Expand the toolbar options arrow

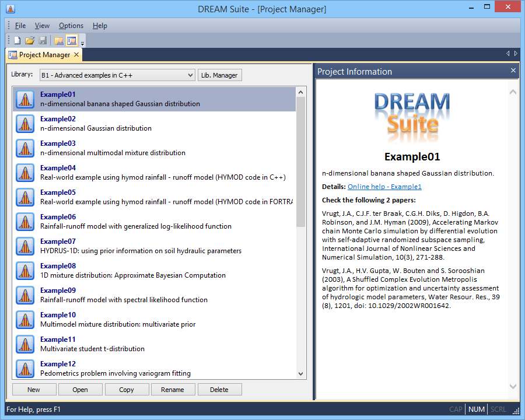(x=82, y=43)
